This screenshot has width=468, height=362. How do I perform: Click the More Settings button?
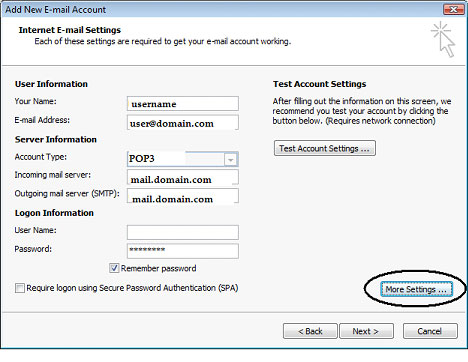[x=416, y=289]
